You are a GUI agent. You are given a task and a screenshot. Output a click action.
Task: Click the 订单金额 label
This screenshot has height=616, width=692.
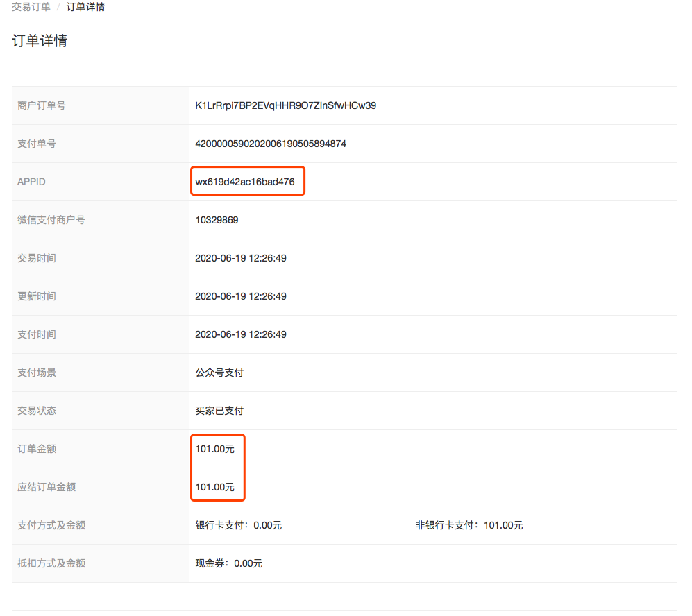point(37,450)
